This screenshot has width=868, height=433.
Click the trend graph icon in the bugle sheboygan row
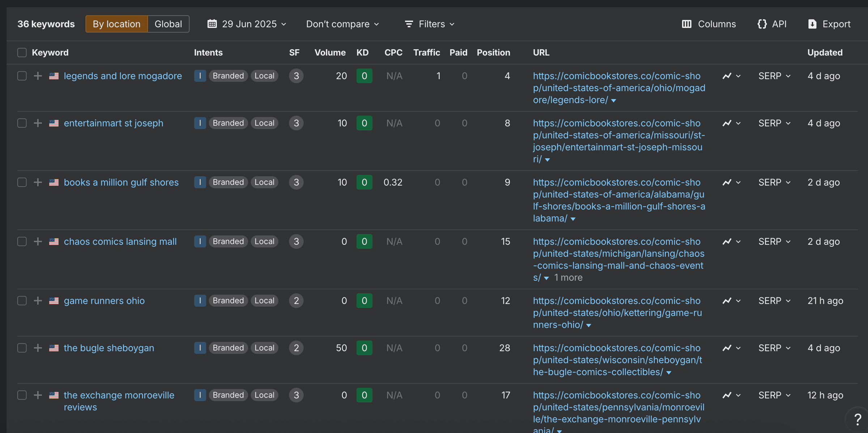click(x=727, y=348)
